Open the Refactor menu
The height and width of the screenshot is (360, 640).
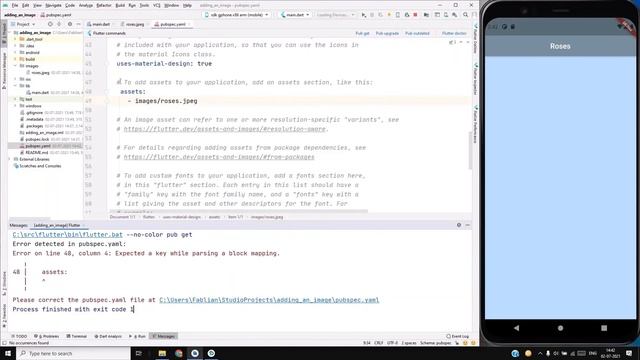click(104, 5)
